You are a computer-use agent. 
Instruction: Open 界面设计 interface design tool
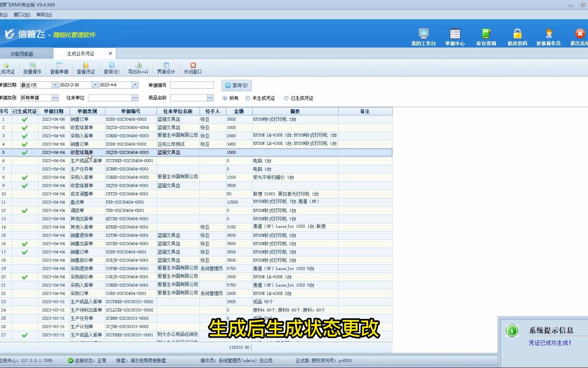tap(166, 68)
